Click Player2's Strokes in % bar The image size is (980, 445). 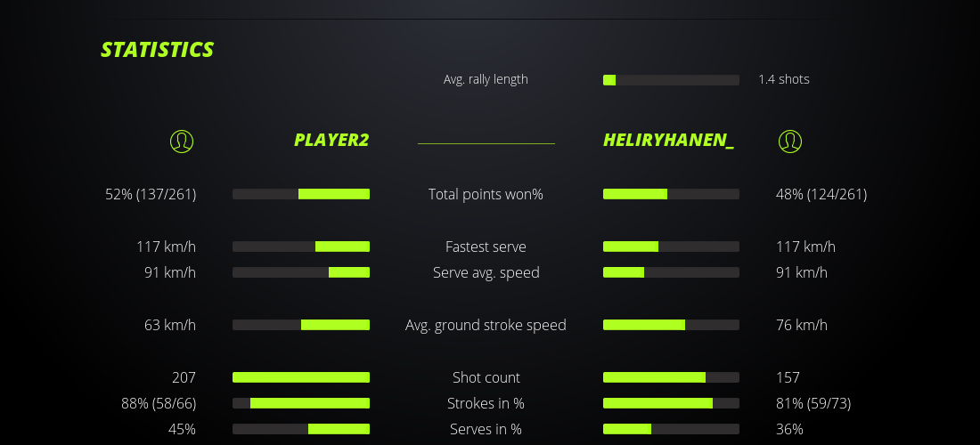tap(301, 403)
